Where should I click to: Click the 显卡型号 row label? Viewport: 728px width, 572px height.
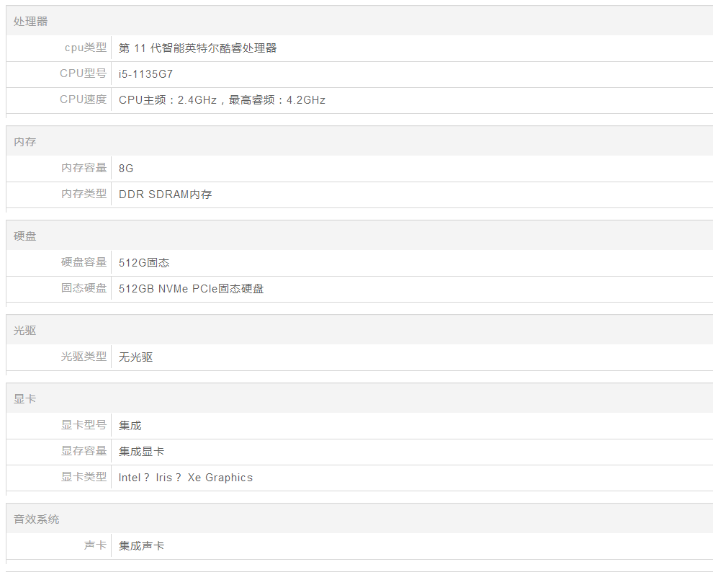point(84,425)
